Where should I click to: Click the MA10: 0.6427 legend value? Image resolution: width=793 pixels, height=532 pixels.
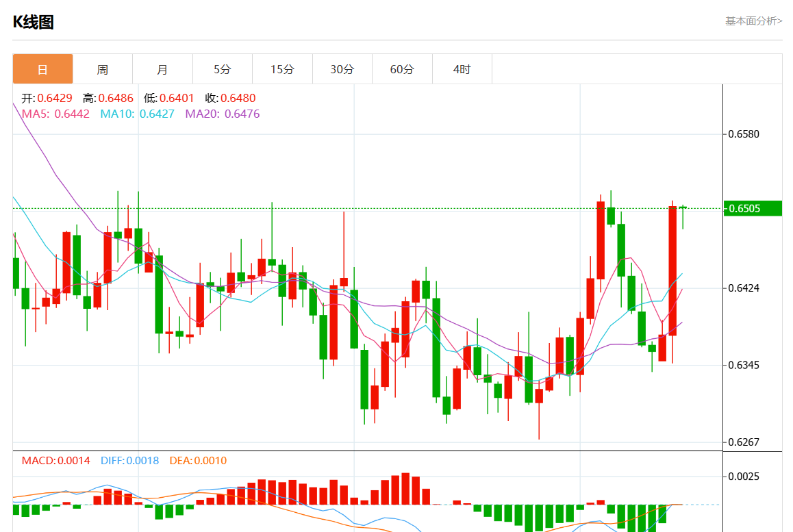(137, 114)
